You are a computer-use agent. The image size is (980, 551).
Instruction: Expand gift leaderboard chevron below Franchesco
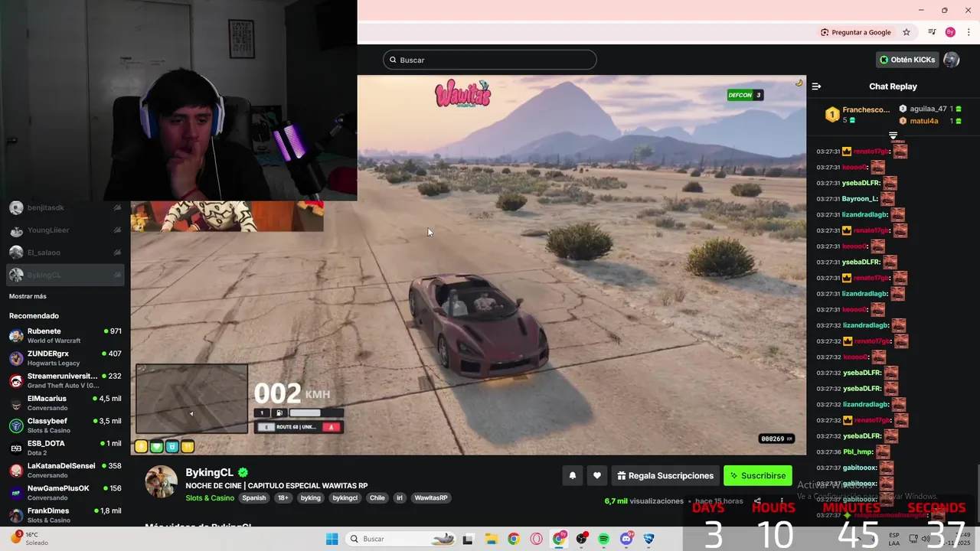[893, 135]
